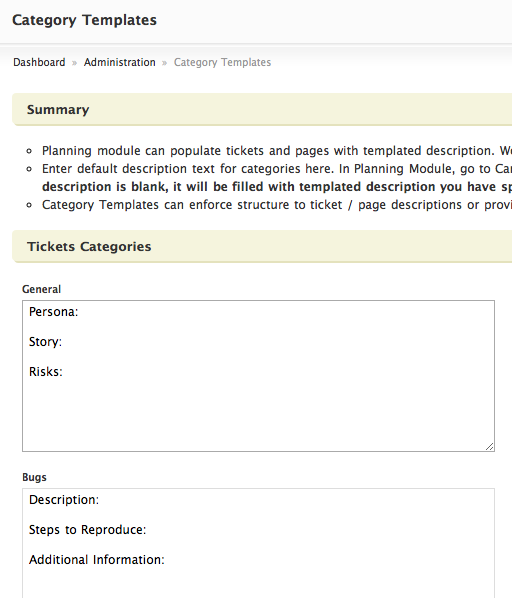
Task: Click the Bugs field label
Action: (x=34, y=477)
